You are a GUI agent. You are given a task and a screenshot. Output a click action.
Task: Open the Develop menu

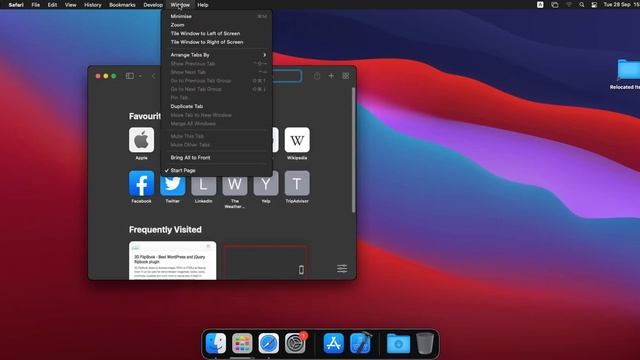coord(153,5)
